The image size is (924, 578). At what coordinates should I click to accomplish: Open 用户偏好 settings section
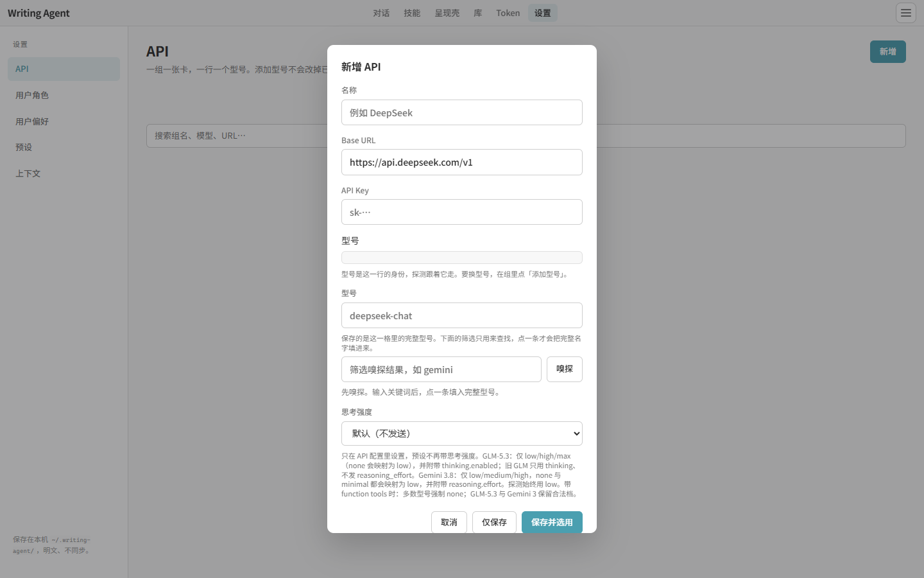pos(64,121)
